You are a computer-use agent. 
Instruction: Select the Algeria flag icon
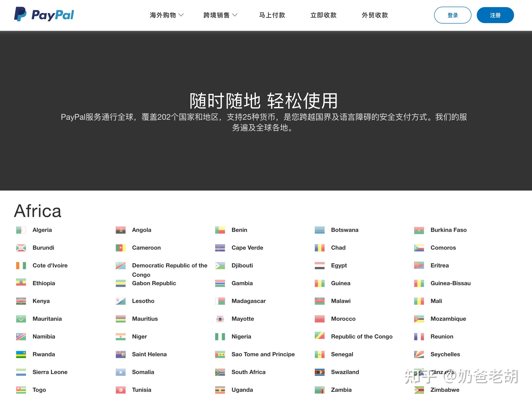(x=21, y=230)
